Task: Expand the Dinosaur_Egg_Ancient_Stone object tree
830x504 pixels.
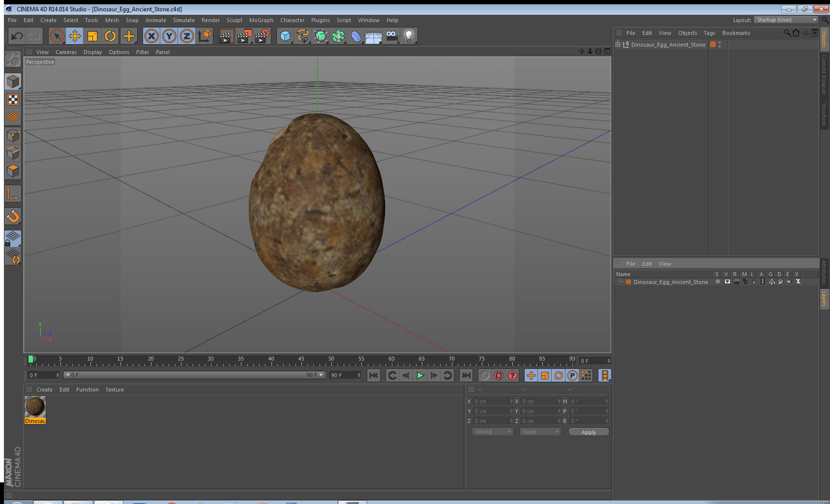Action: 618,44
